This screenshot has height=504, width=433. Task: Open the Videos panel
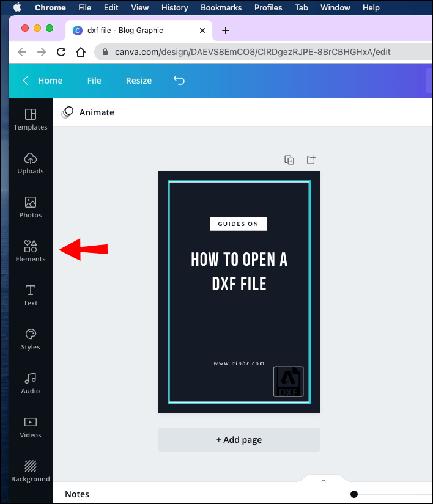pyautogui.click(x=31, y=428)
